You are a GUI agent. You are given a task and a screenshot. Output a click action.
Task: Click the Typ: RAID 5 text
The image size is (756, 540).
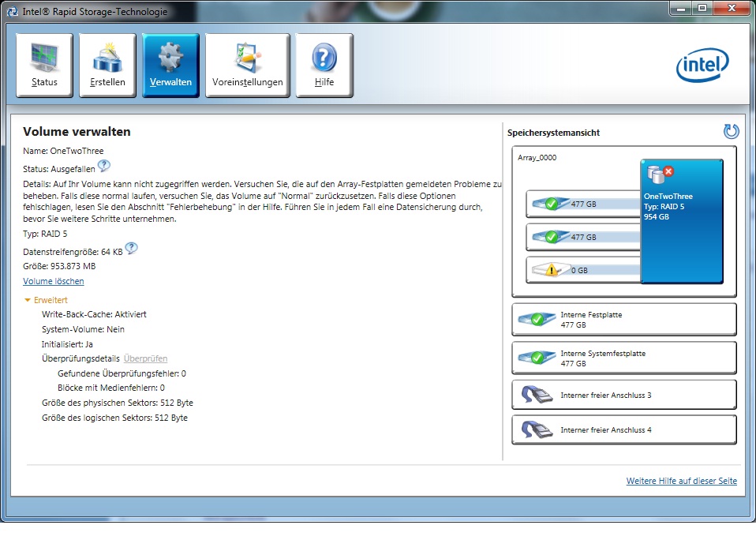(x=45, y=234)
